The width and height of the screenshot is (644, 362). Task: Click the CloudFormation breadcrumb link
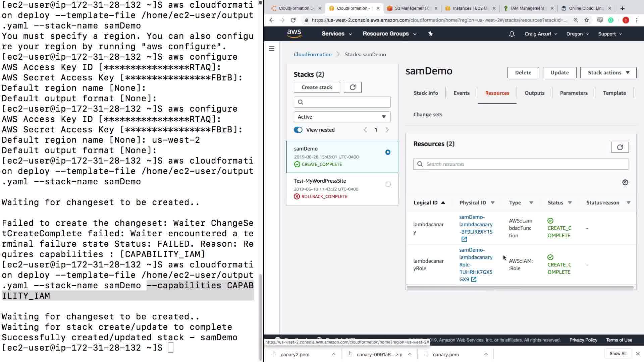tap(312, 55)
